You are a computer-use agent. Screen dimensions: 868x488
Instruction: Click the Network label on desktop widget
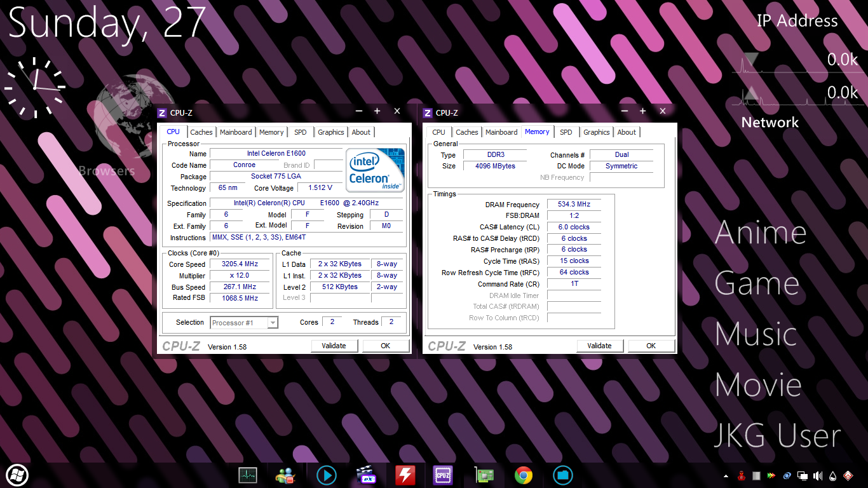[x=770, y=122]
